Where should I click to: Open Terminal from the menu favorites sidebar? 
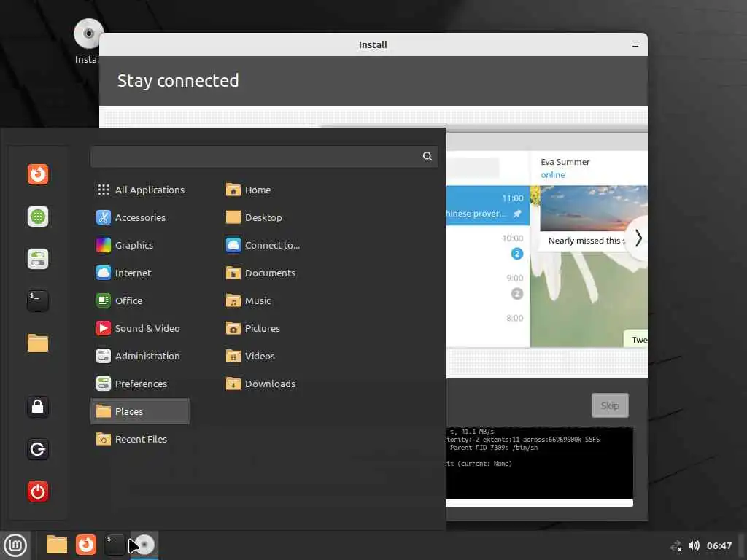point(38,301)
